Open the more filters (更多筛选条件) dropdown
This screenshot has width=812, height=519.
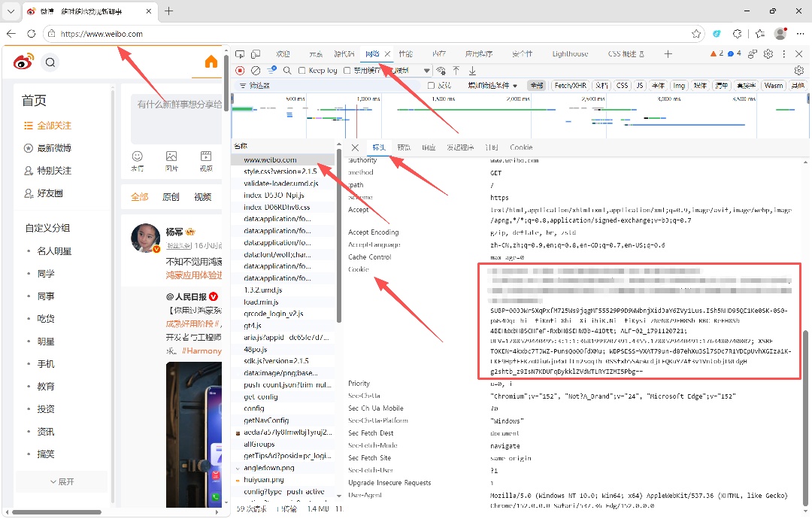492,86
